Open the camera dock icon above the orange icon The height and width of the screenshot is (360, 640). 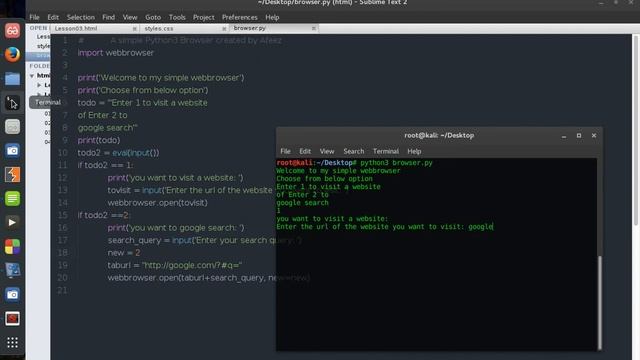(x=12, y=151)
